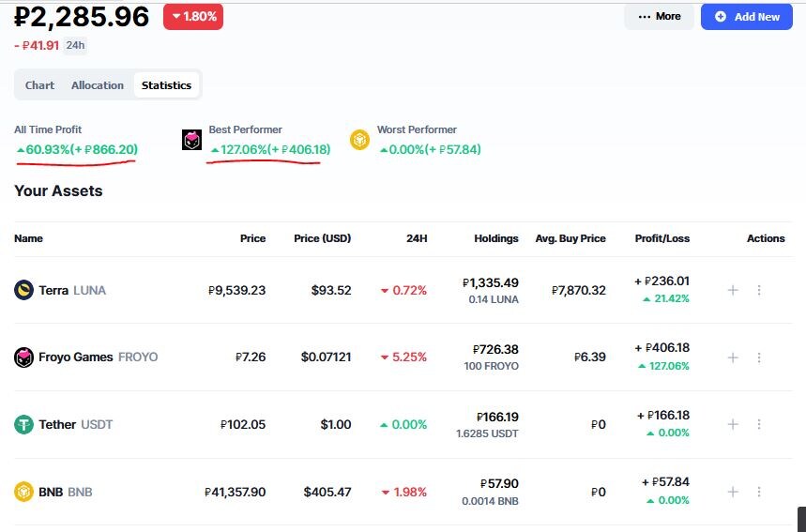Click Froyo USD price $0.07121
This screenshot has width=806, height=532.
(x=326, y=357)
